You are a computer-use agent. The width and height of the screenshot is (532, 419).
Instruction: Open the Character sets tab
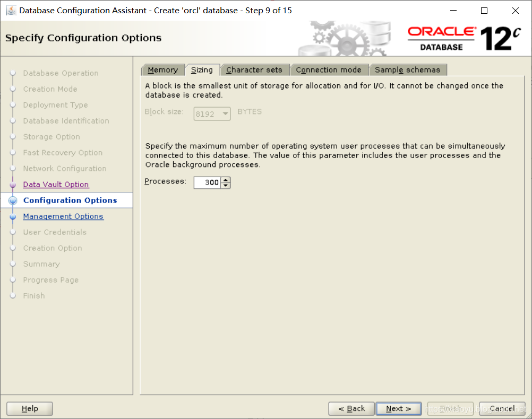point(254,70)
